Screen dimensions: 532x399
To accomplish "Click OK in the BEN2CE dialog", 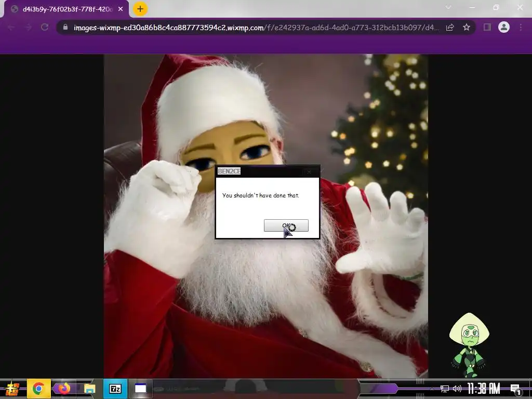I will tap(286, 225).
